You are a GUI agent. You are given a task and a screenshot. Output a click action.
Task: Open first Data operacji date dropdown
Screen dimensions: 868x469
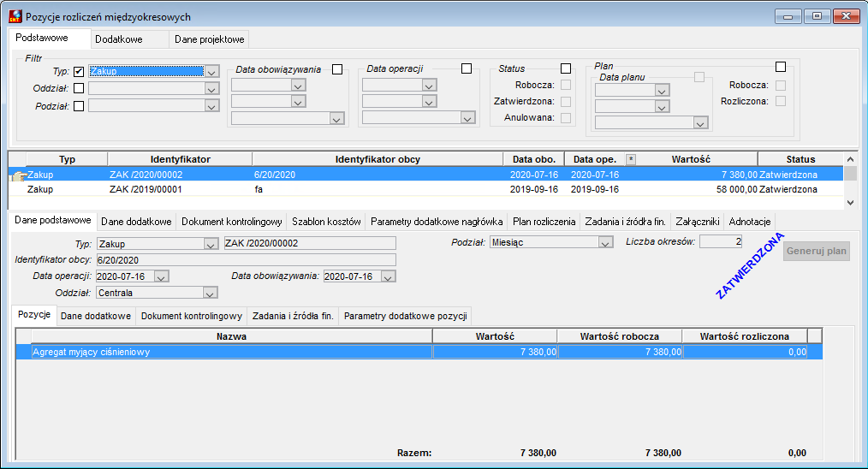click(429, 86)
